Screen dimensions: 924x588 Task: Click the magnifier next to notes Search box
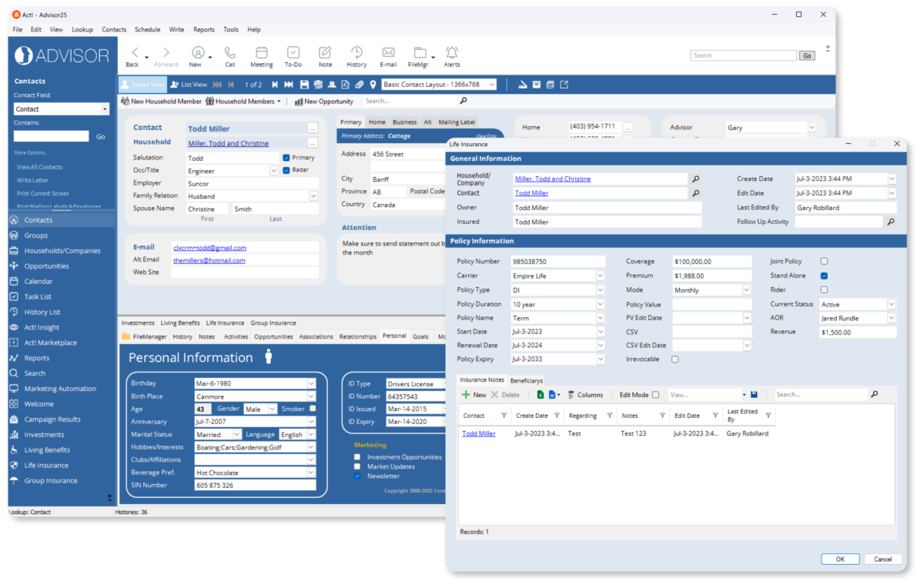pyautogui.click(x=874, y=395)
